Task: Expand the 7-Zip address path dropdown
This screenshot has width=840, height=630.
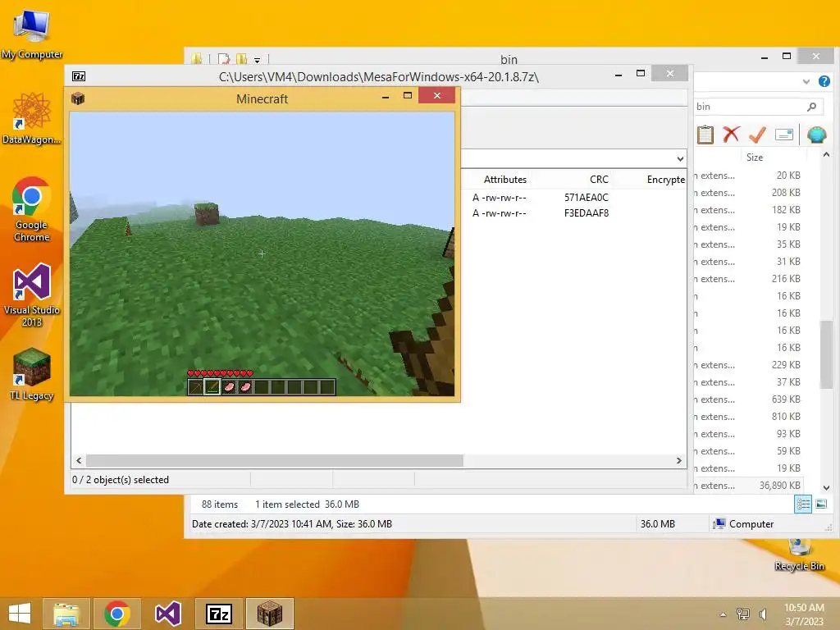Action: (x=680, y=158)
